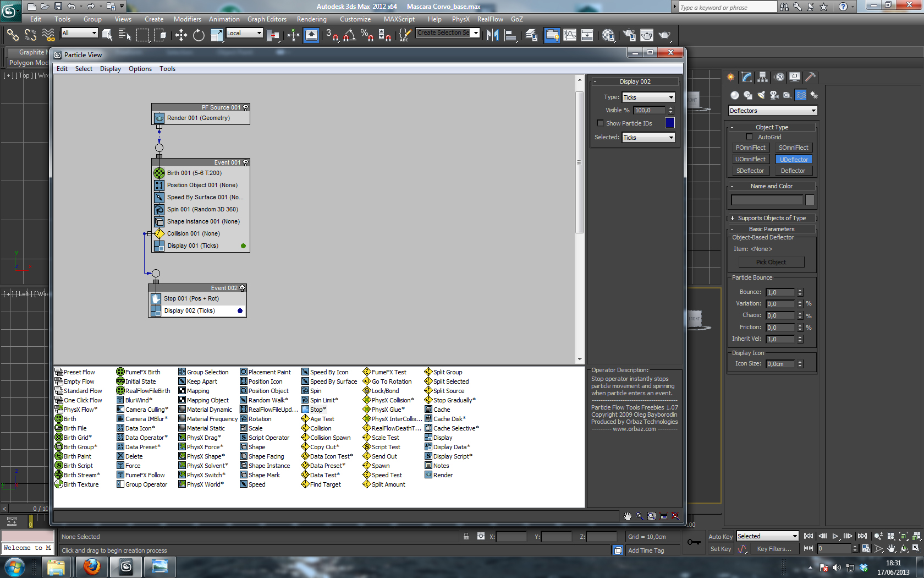This screenshot has height=578, width=924.
Task: Enable the AutoGrid checkbox
Action: click(749, 137)
